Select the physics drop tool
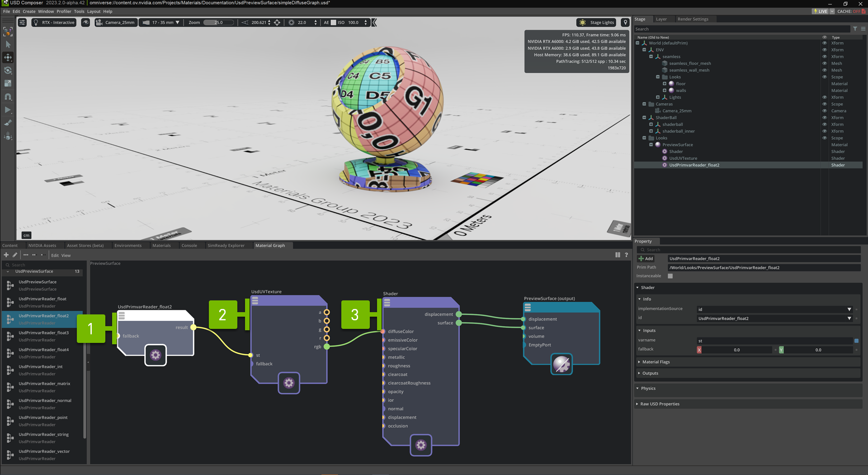 pyautogui.click(x=8, y=136)
